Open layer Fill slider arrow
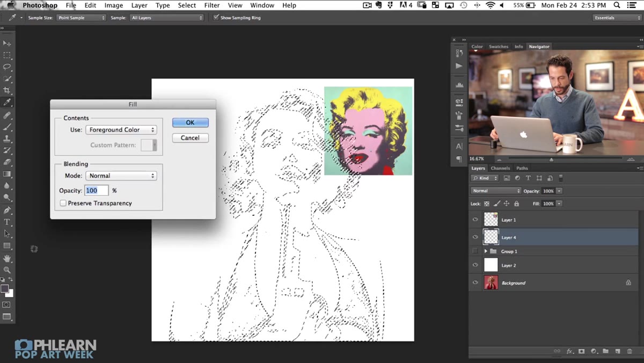This screenshot has height=363, width=644. pyautogui.click(x=559, y=204)
